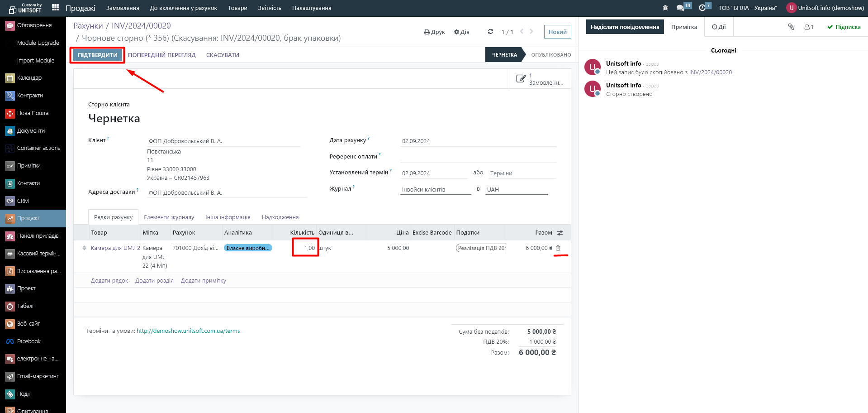The height and width of the screenshot is (413, 868).
Task: Open the Друк print dropdown
Action: [434, 32]
